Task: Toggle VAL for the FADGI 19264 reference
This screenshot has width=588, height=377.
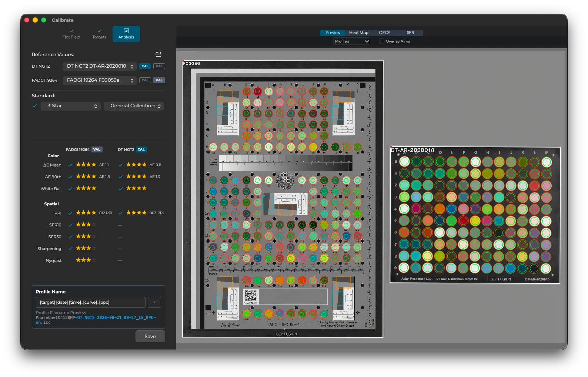Action: click(x=159, y=80)
